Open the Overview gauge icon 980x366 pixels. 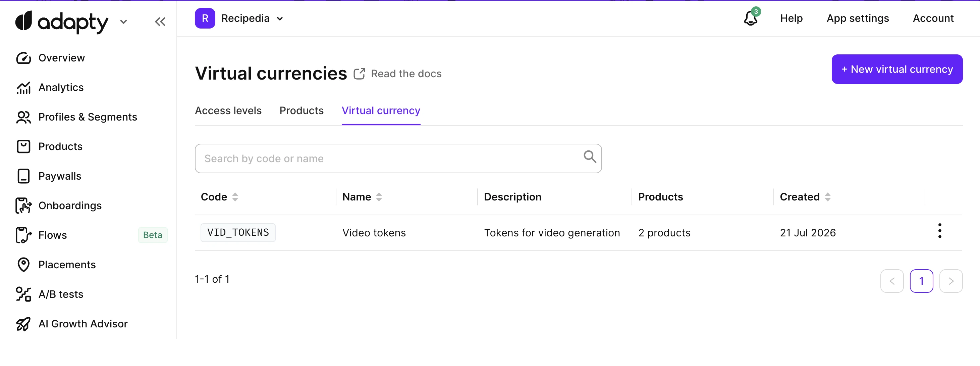(x=23, y=58)
